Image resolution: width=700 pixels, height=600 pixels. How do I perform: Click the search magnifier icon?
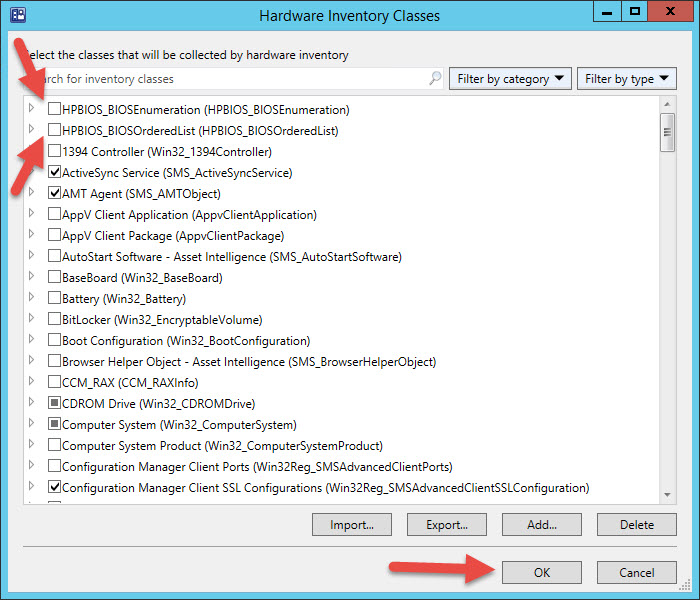tap(435, 79)
